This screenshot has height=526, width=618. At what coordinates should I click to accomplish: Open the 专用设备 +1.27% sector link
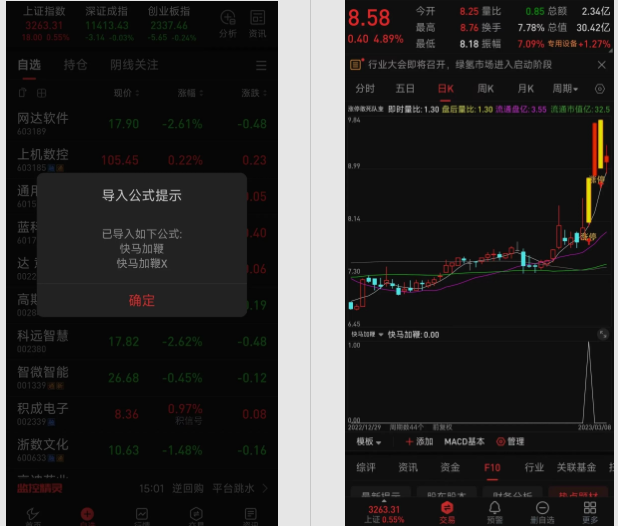(579, 44)
